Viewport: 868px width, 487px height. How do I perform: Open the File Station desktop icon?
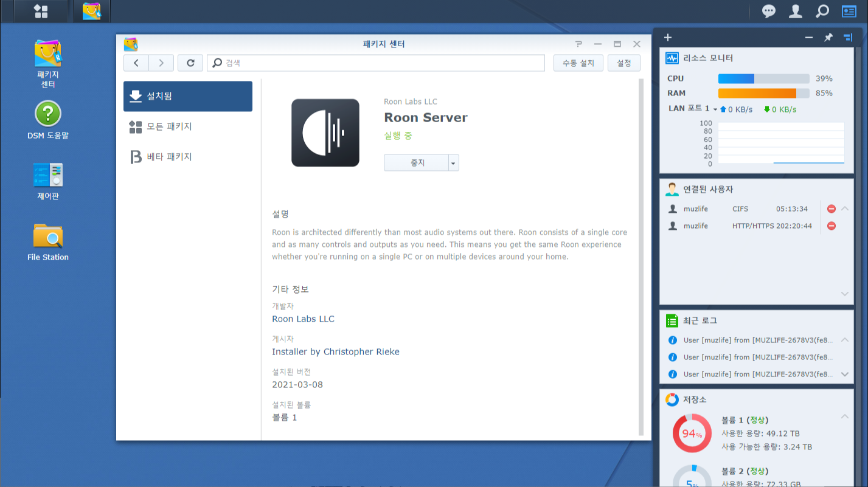tap(48, 242)
